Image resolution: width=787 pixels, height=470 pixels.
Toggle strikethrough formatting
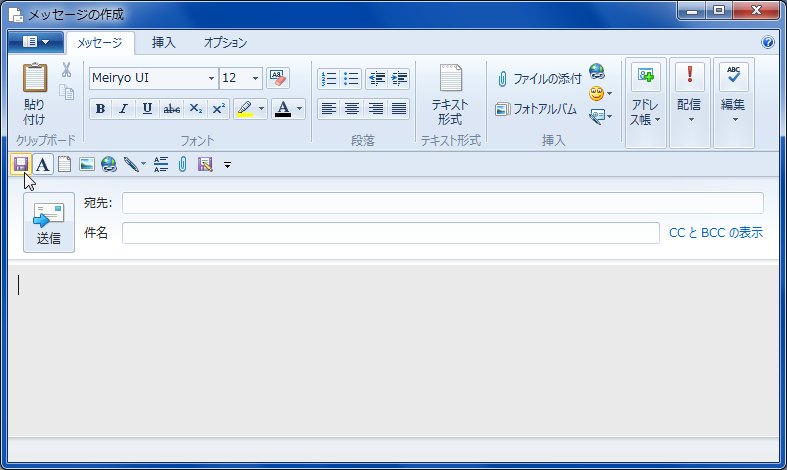point(172,108)
